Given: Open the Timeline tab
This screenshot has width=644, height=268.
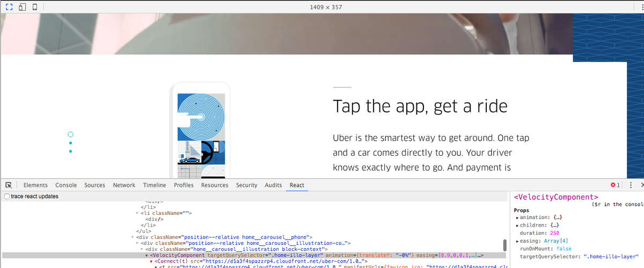Looking at the screenshot, I should pyautogui.click(x=155, y=185).
